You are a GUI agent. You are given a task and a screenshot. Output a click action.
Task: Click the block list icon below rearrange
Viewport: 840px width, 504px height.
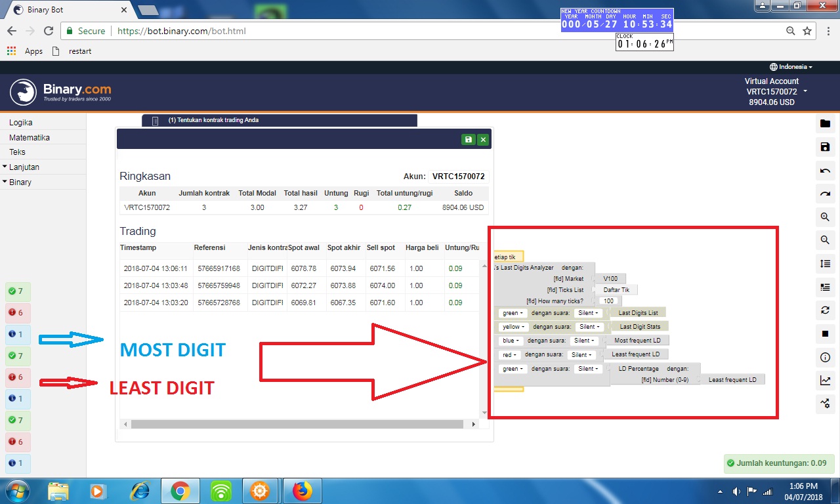(x=826, y=287)
